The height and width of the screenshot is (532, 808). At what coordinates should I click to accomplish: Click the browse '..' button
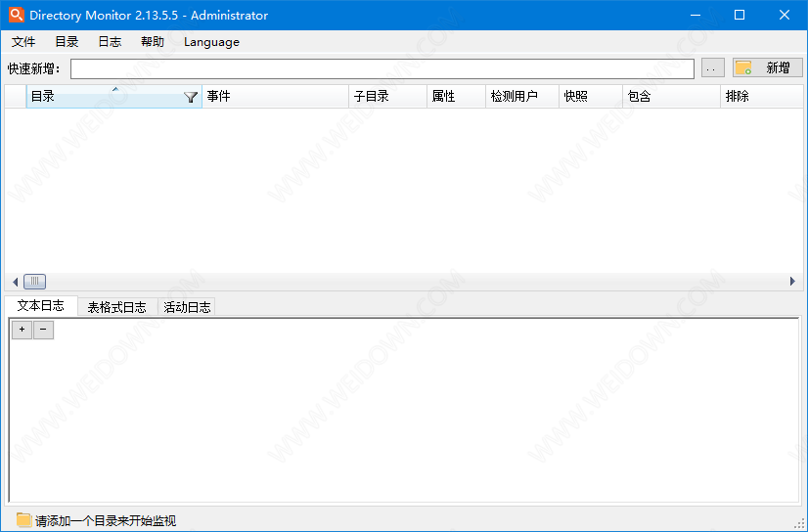pyautogui.click(x=713, y=68)
